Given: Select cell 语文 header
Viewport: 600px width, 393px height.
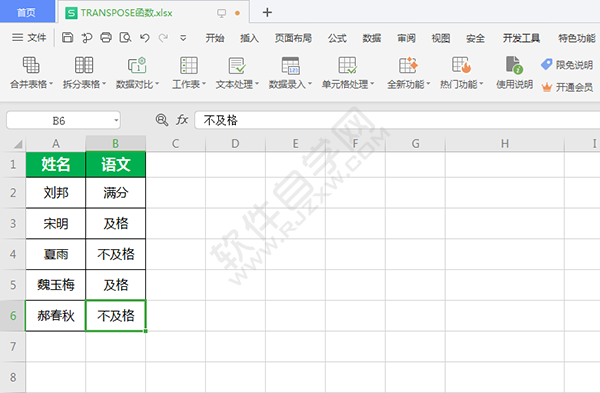Looking at the screenshot, I should [x=116, y=164].
